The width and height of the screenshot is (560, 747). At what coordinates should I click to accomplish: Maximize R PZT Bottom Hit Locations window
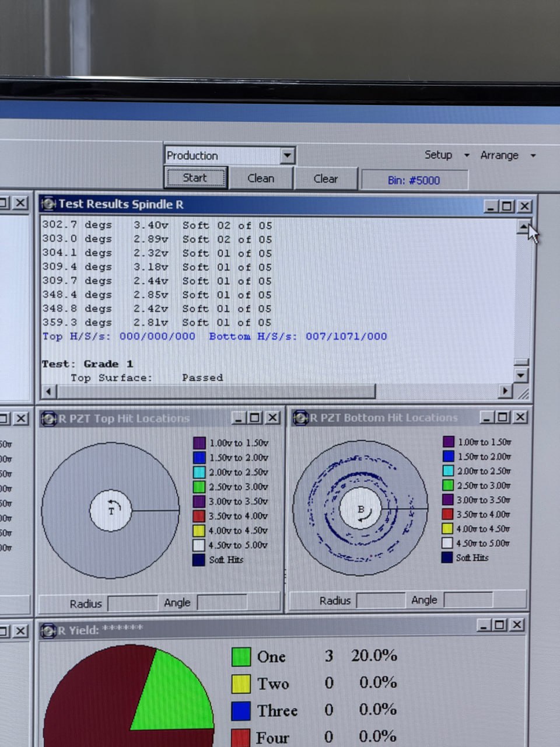tap(503, 417)
